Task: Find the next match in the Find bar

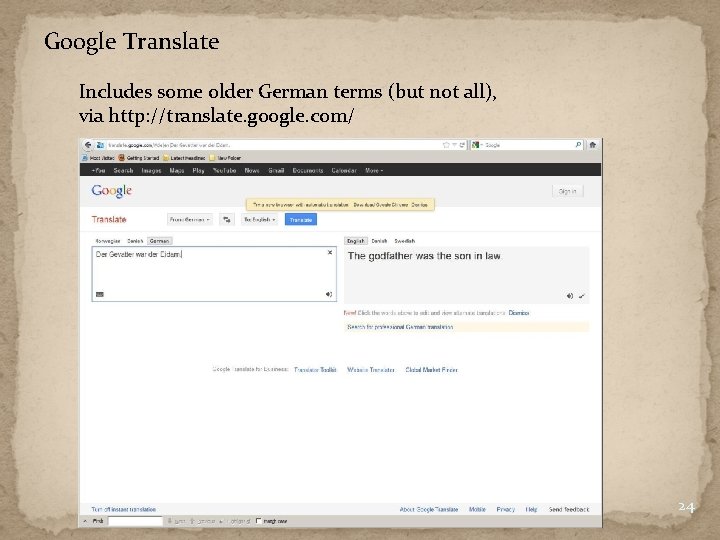Action: click(x=177, y=521)
